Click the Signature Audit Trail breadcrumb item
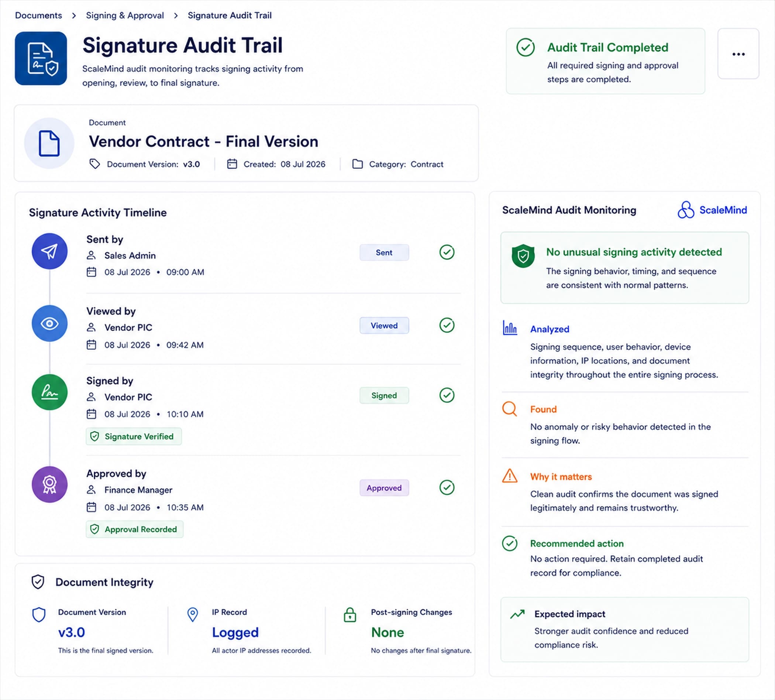Screen dimensions: 775x700 pyautogui.click(x=230, y=16)
